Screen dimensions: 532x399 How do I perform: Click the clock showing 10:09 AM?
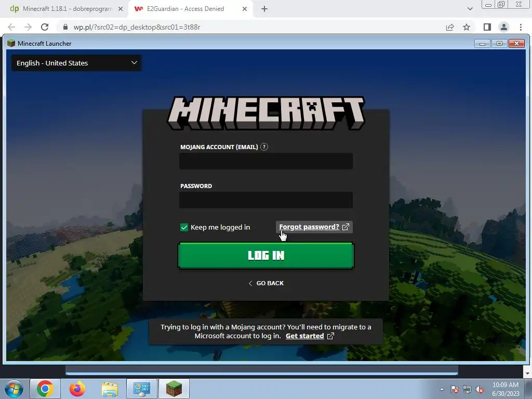(506, 385)
